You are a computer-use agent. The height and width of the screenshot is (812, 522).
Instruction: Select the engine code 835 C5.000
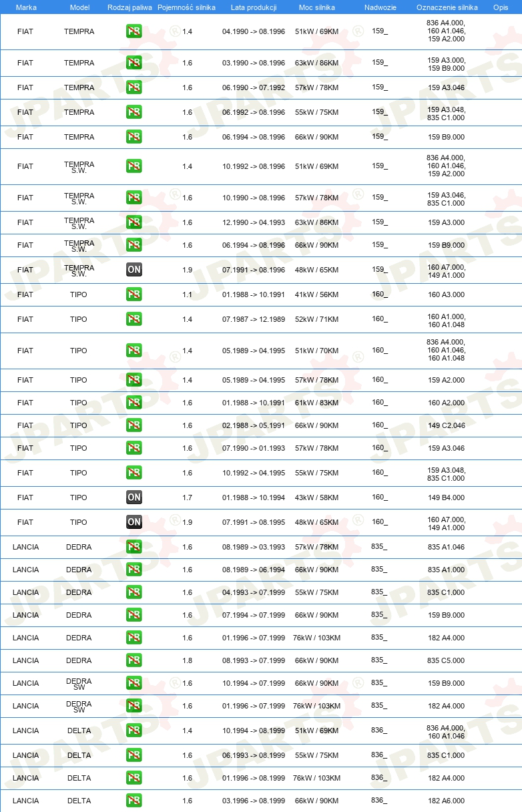tap(447, 660)
